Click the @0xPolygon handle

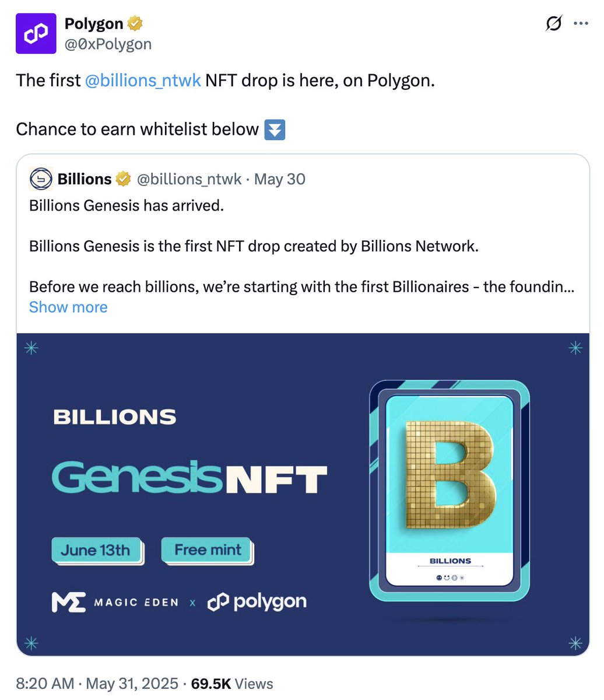click(x=108, y=44)
